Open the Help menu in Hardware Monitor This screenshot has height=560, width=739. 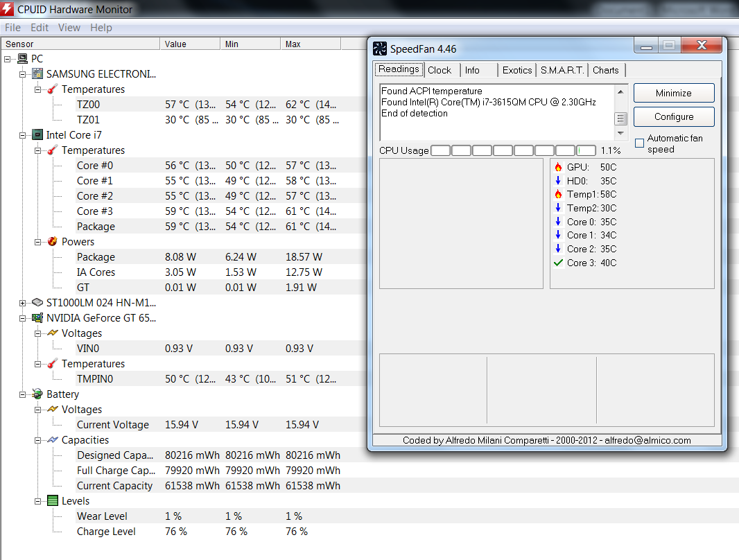click(101, 28)
